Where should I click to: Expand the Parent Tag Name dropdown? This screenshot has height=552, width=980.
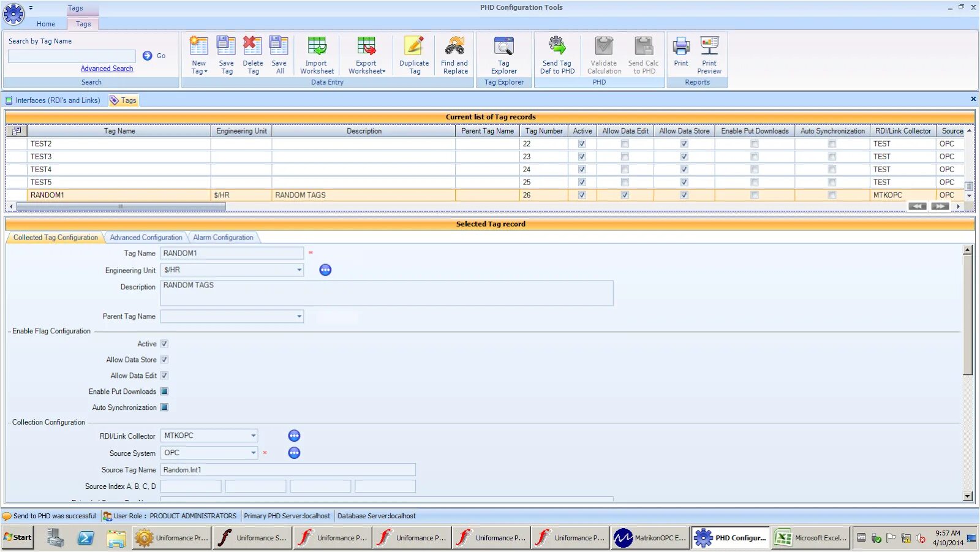click(299, 317)
